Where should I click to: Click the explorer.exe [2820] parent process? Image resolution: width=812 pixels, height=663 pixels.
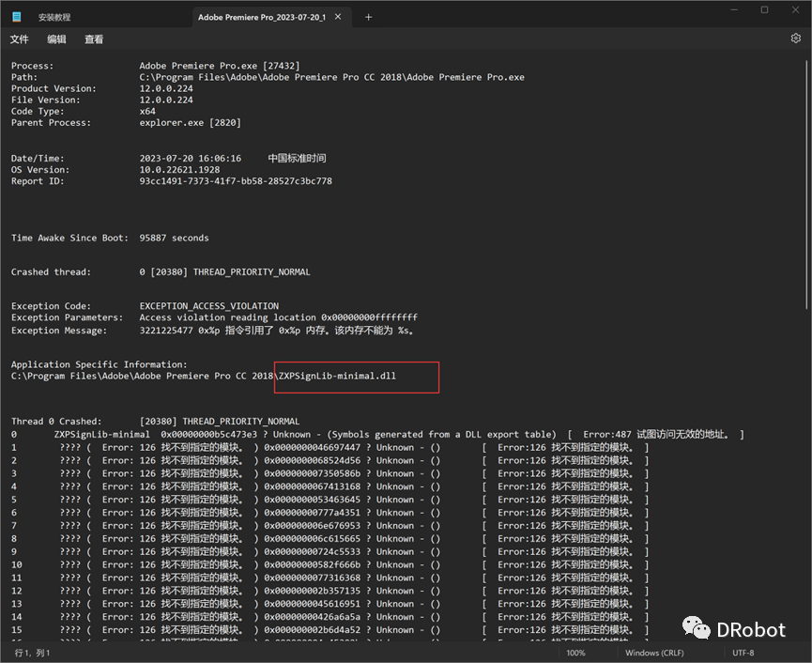(190, 123)
